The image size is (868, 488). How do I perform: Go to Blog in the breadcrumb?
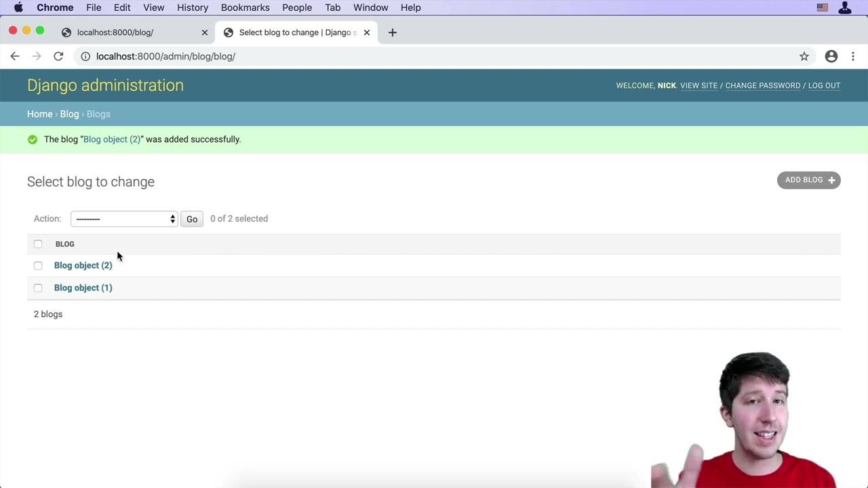pos(69,114)
